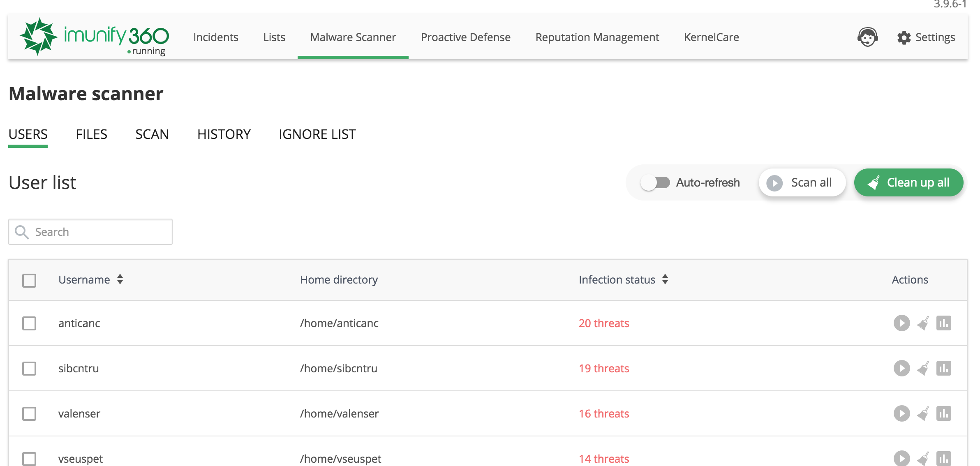This screenshot has height=466, width=980.
Task: Click the imunify360 logo
Action: (95, 36)
